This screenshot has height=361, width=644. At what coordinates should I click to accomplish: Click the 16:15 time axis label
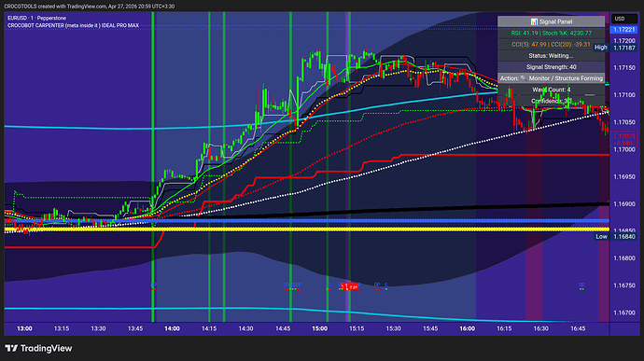pos(504,328)
